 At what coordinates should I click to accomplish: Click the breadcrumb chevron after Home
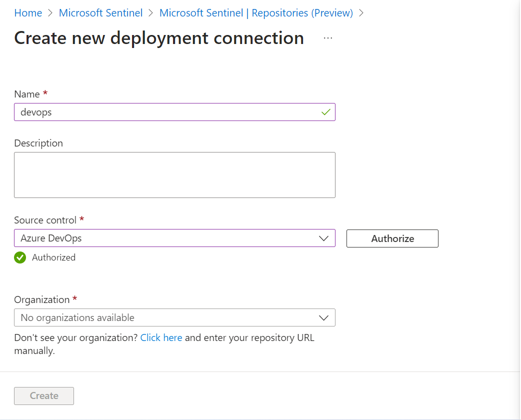coord(50,13)
